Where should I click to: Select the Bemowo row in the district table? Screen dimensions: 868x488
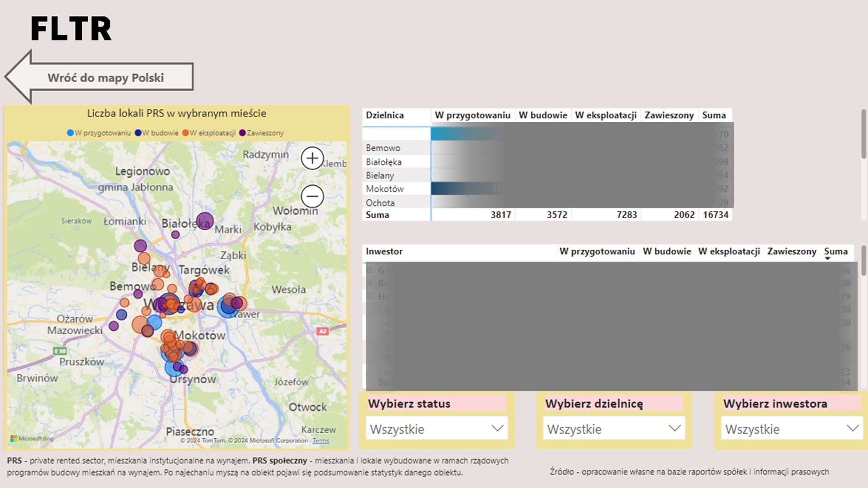pyautogui.click(x=383, y=148)
